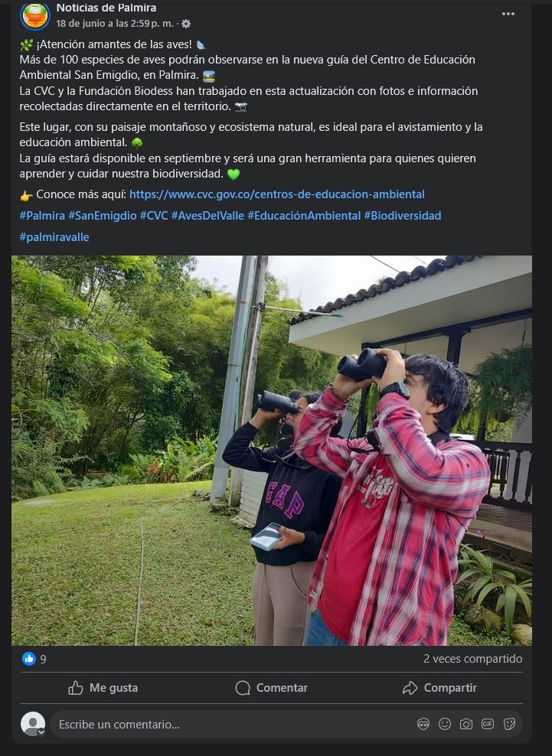Share the post with Compartir
The height and width of the screenshot is (756, 552).
[439, 688]
